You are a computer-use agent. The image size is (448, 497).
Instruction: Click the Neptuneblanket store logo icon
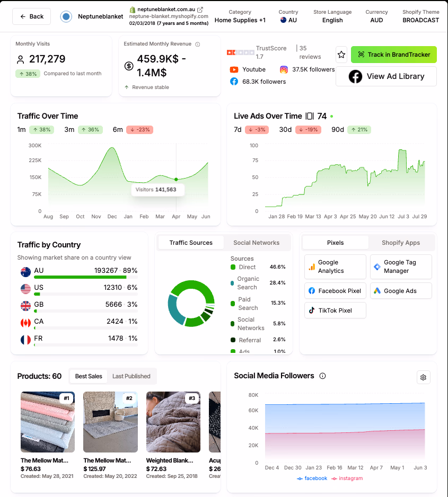click(x=66, y=16)
